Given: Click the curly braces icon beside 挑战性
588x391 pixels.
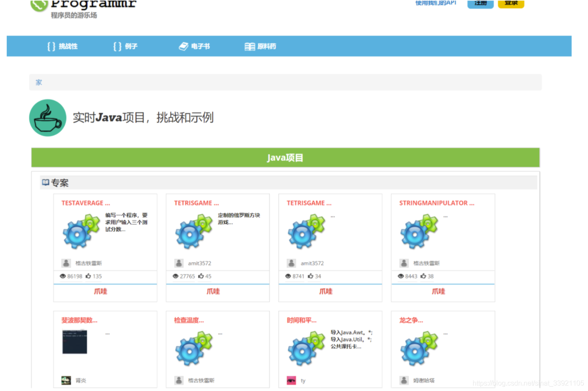Looking at the screenshot, I should point(51,46).
